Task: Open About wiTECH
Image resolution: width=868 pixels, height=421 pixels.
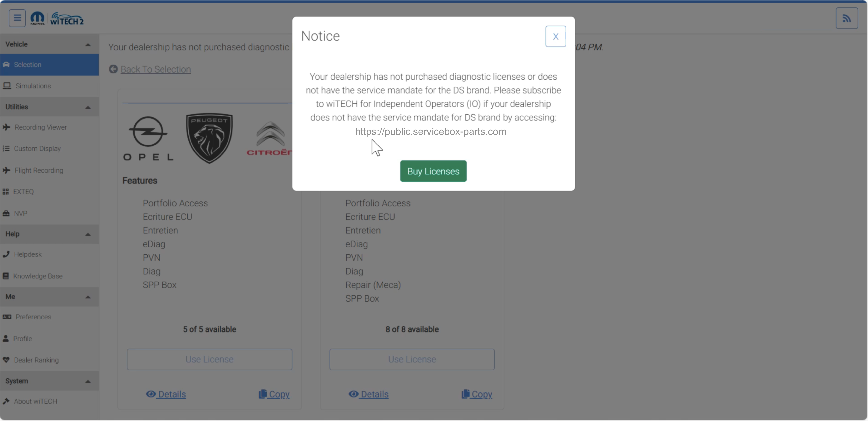Action: pyautogui.click(x=50, y=401)
